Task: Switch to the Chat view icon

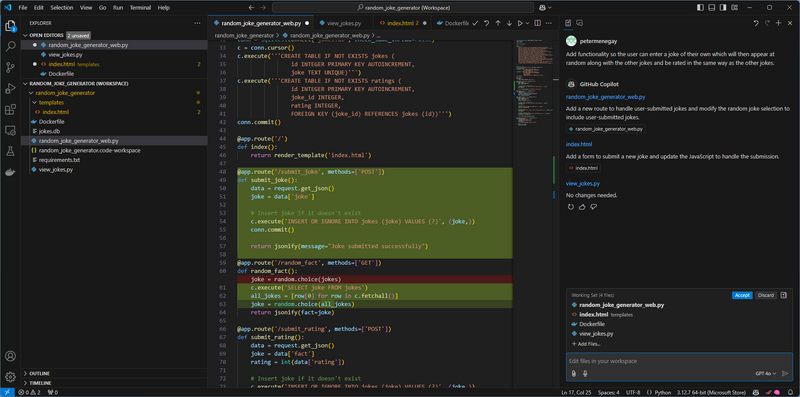Action: pyautogui.click(x=580, y=23)
